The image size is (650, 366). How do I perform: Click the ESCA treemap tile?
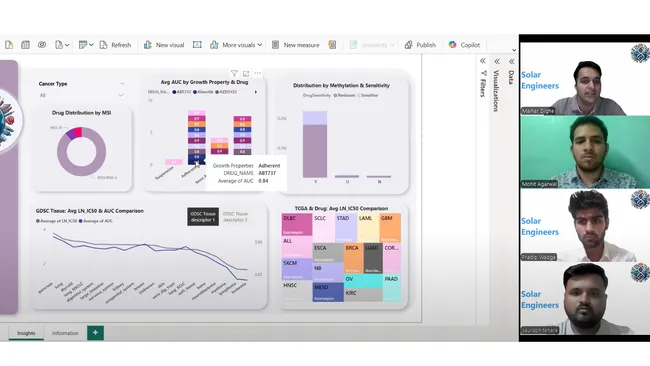(328, 253)
